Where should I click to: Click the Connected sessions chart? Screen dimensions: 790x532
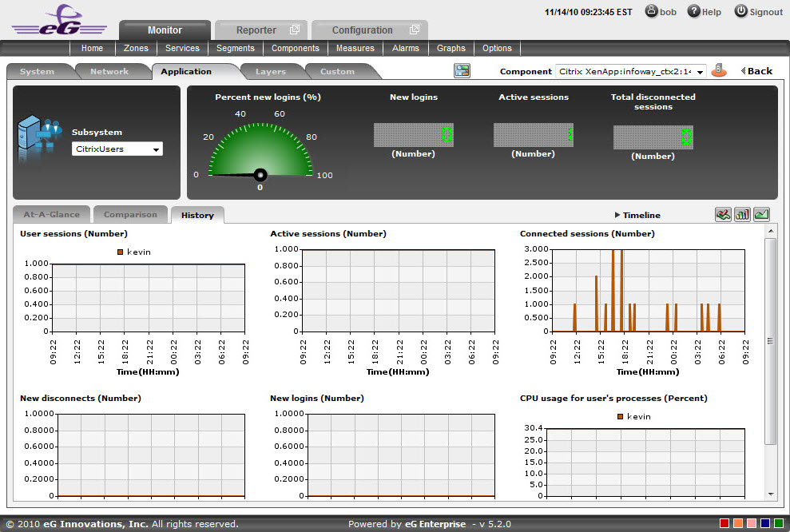[x=649, y=291]
